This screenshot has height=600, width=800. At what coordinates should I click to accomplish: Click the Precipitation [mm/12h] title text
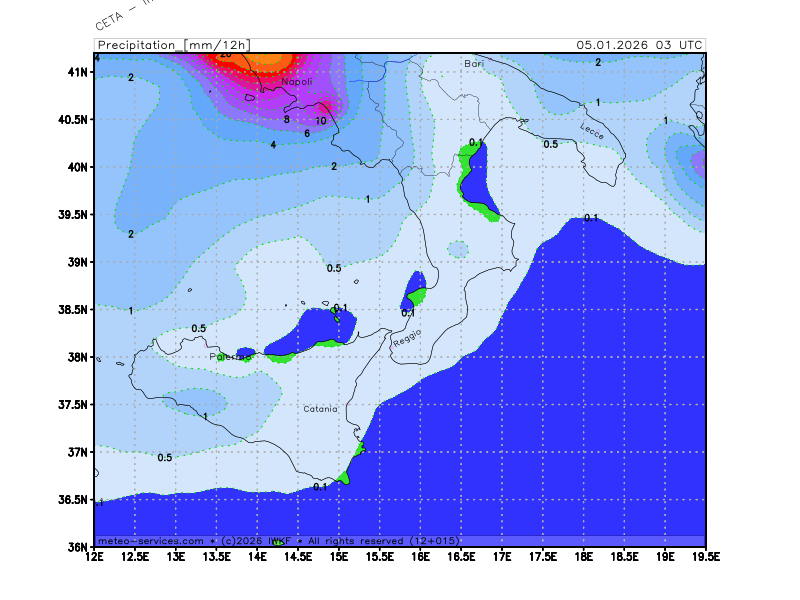173,45
